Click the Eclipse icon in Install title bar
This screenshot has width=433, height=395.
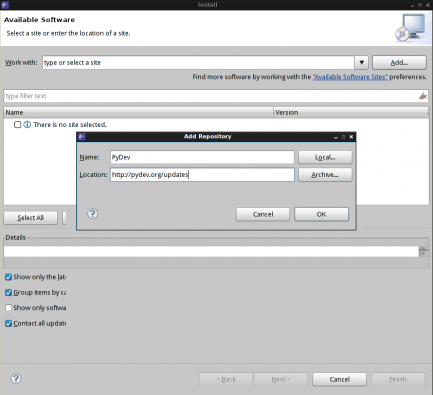[5, 5]
